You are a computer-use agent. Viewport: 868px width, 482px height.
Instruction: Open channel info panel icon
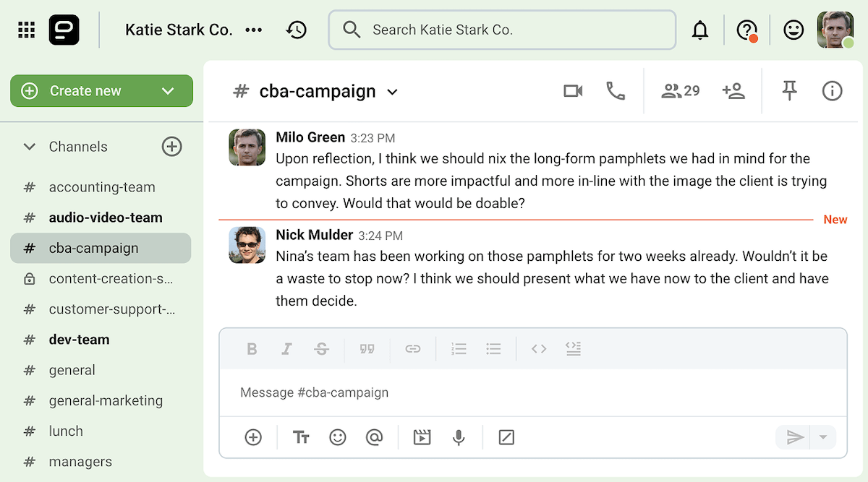pos(832,91)
